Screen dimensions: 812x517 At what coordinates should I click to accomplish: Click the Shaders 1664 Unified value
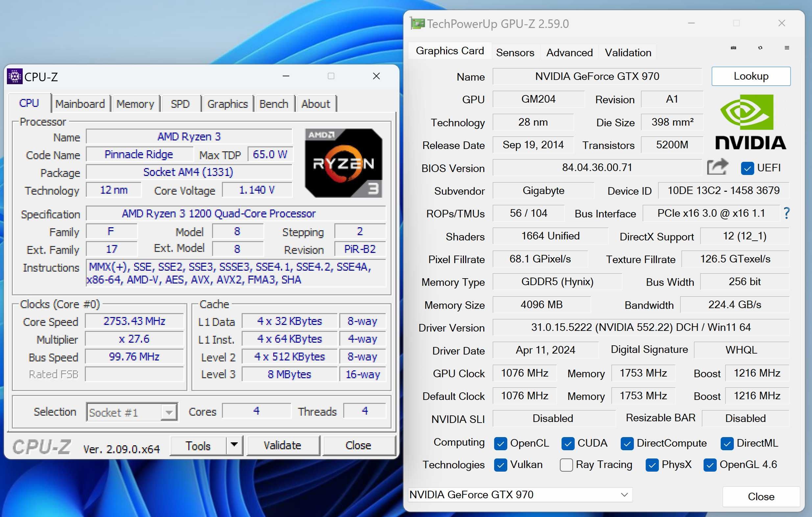pyautogui.click(x=550, y=236)
